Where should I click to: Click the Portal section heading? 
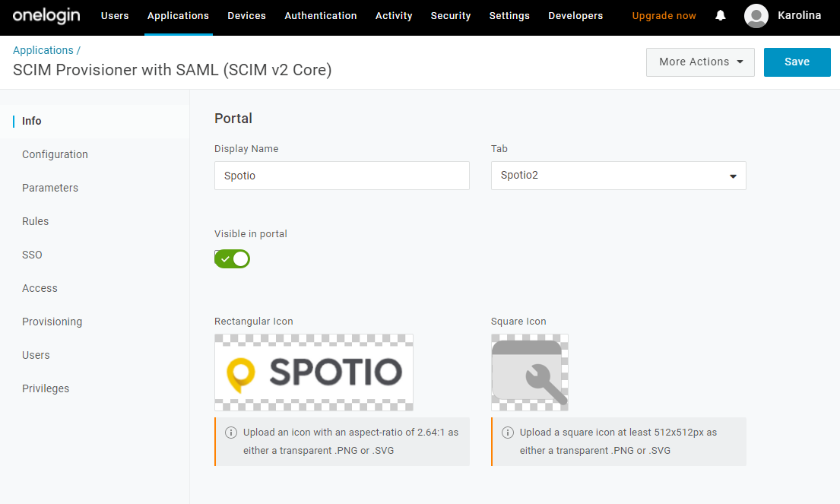coord(233,119)
